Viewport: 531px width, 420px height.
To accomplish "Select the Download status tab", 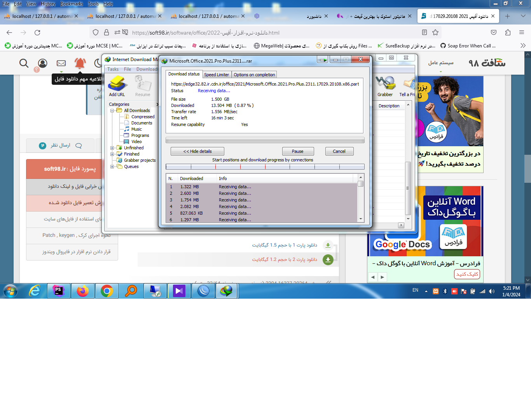I will [x=184, y=74].
